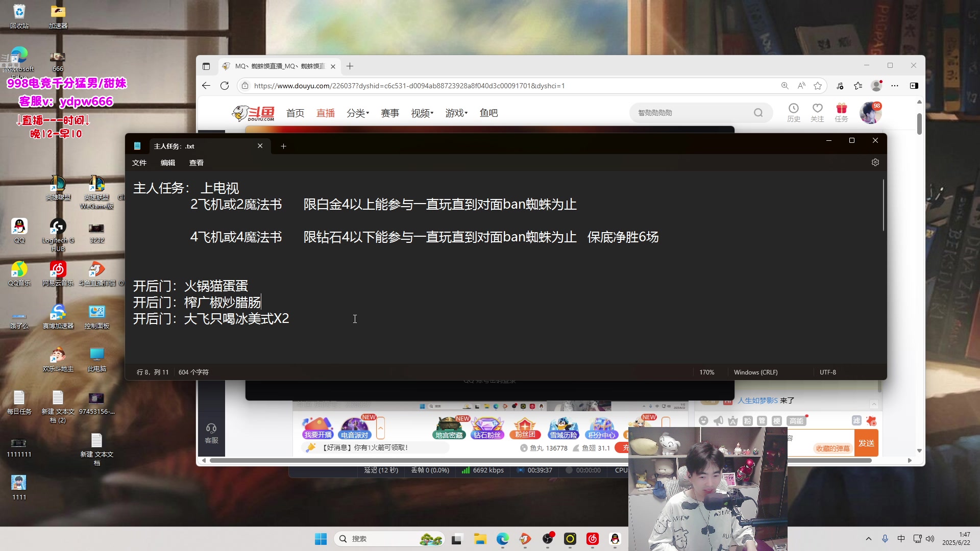Image resolution: width=980 pixels, height=551 pixels.
Task: Open the 鱼吧 nav link
Action: tap(488, 113)
